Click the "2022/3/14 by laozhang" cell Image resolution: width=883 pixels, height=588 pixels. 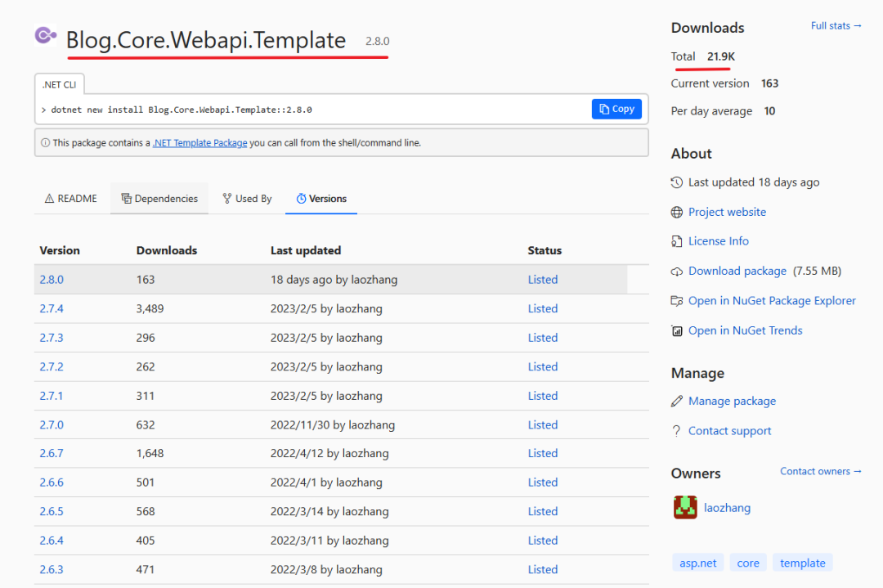click(x=329, y=511)
